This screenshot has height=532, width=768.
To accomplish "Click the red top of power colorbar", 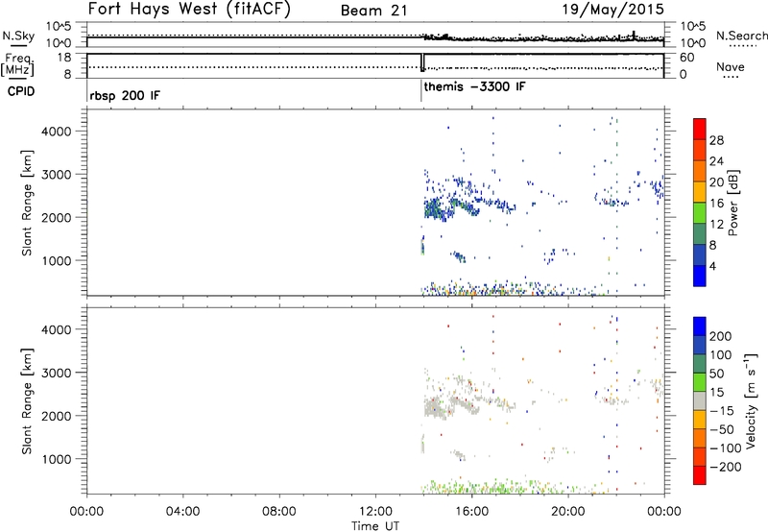I will pyautogui.click(x=700, y=129).
